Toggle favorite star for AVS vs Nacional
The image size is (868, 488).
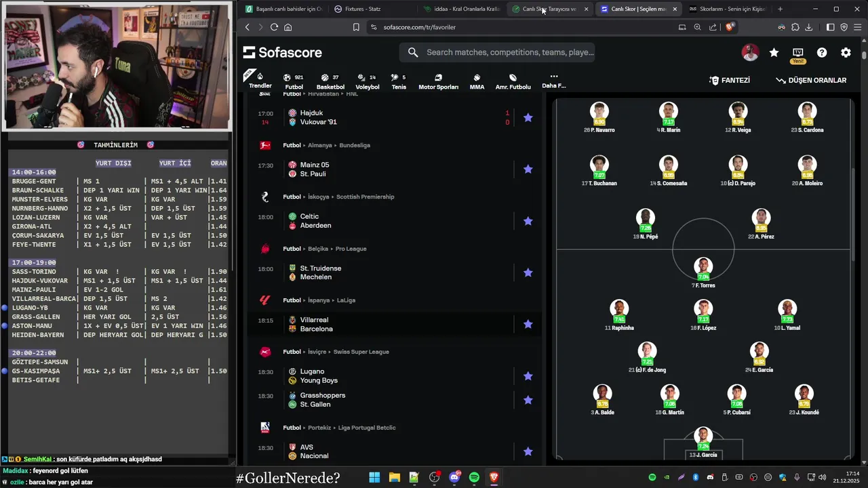528,451
